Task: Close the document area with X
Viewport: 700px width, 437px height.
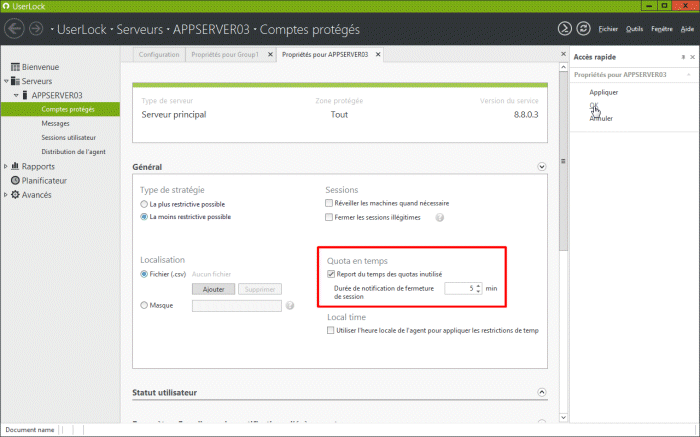Action: [563, 54]
